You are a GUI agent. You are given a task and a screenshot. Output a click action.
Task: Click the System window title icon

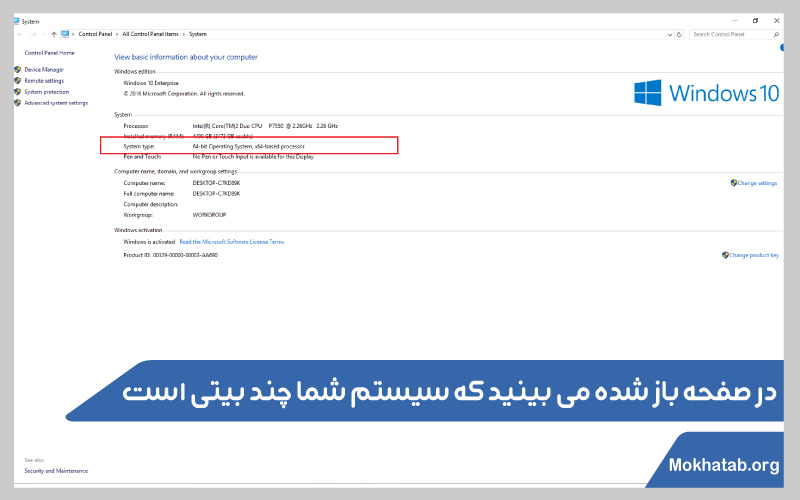click(16, 21)
